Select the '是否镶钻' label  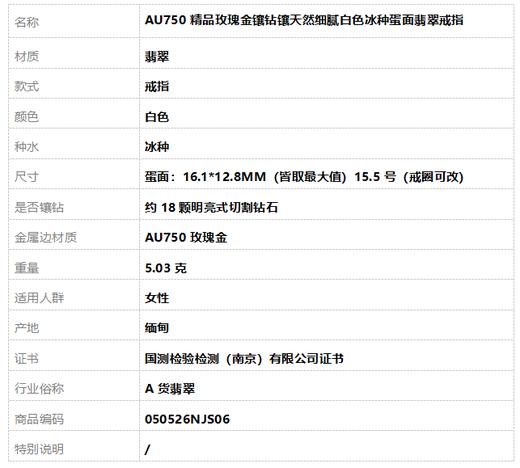coord(39,207)
